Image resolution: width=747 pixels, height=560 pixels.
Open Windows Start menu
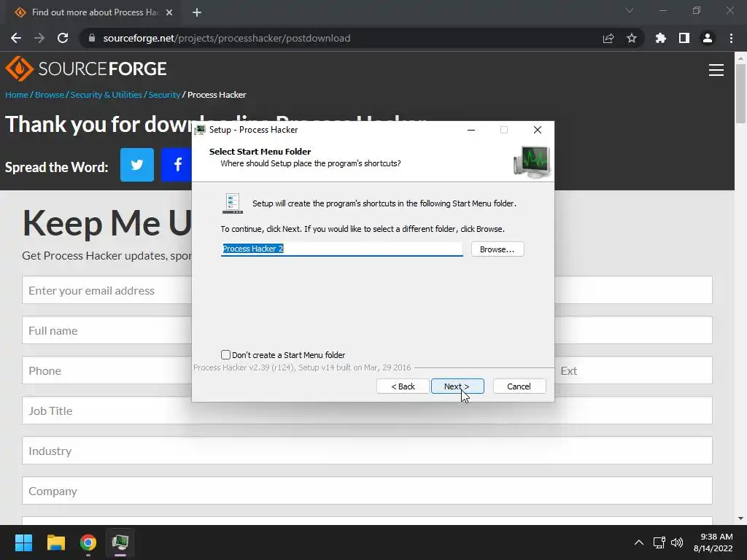tap(23, 542)
